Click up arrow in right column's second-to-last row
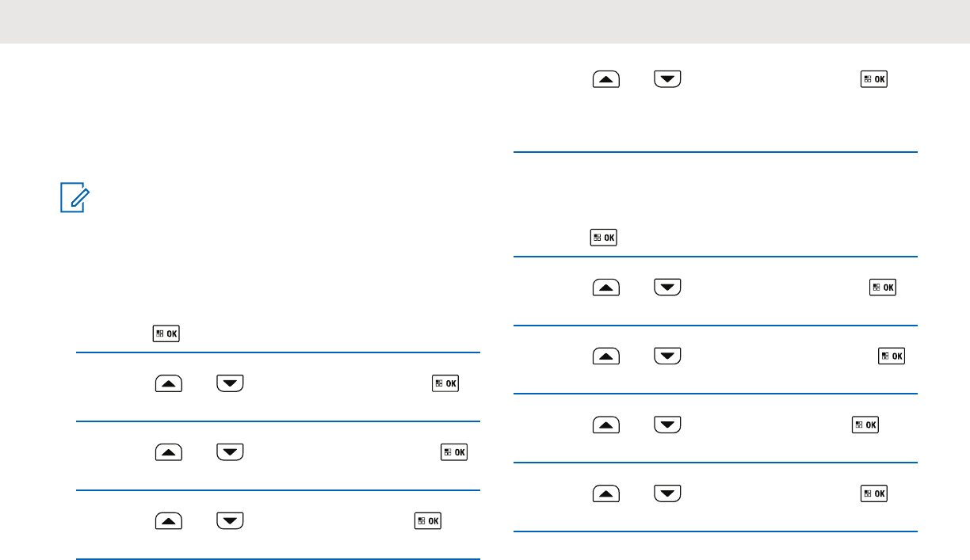The image size is (970, 560). (606, 425)
